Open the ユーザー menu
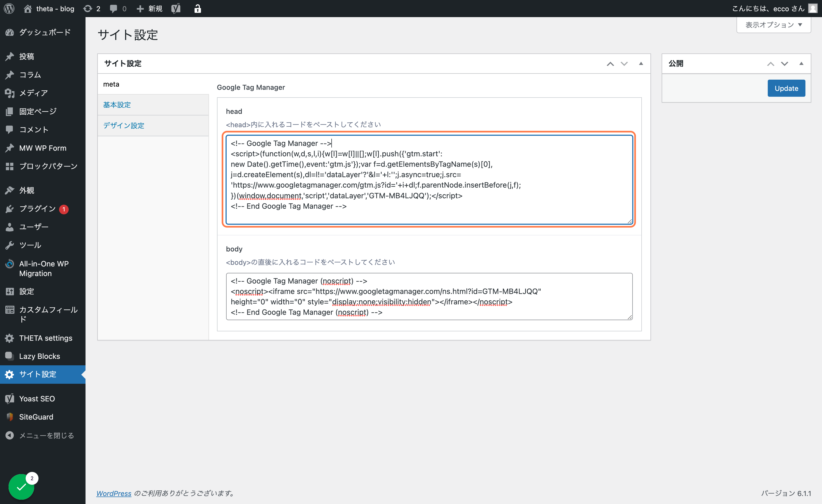Screen dimensions: 822x504 43,227
